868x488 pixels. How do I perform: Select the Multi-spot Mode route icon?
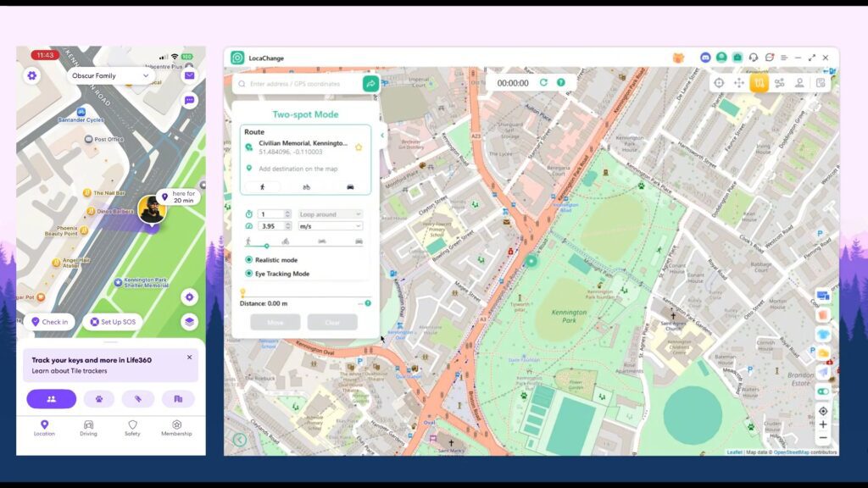point(781,82)
